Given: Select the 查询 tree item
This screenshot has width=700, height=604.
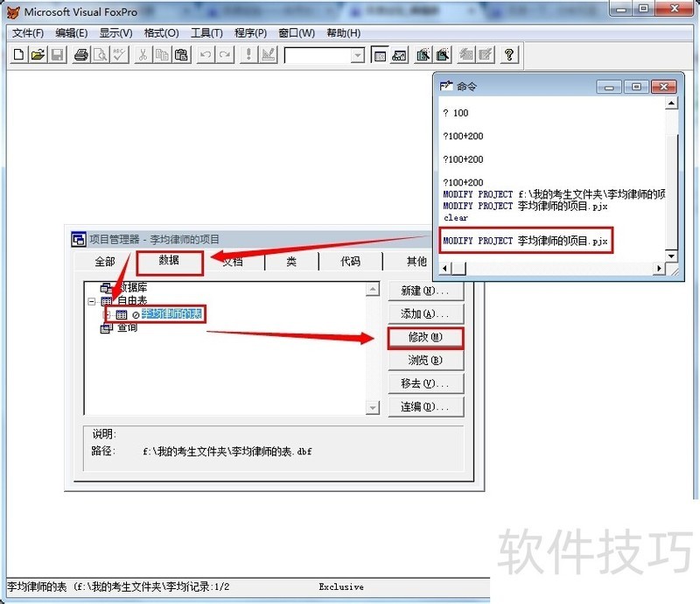Looking at the screenshot, I should [127, 328].
